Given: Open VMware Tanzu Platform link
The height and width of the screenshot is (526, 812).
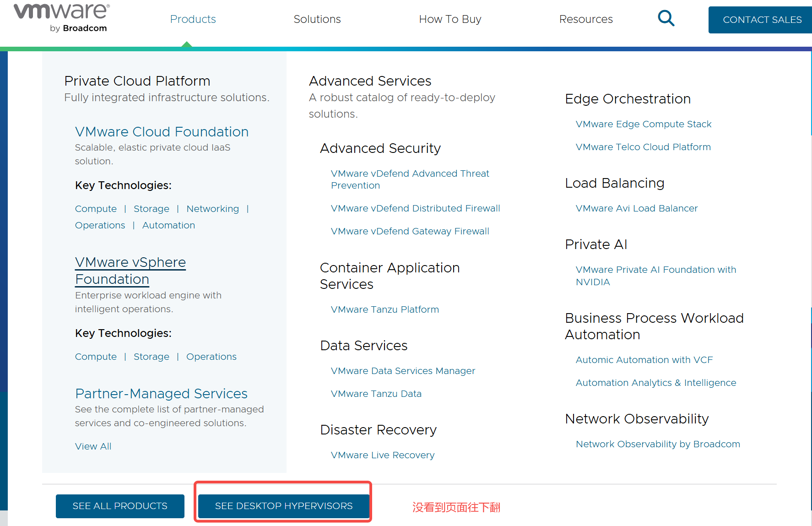Looking at the screenshot, I should point(385,309).
